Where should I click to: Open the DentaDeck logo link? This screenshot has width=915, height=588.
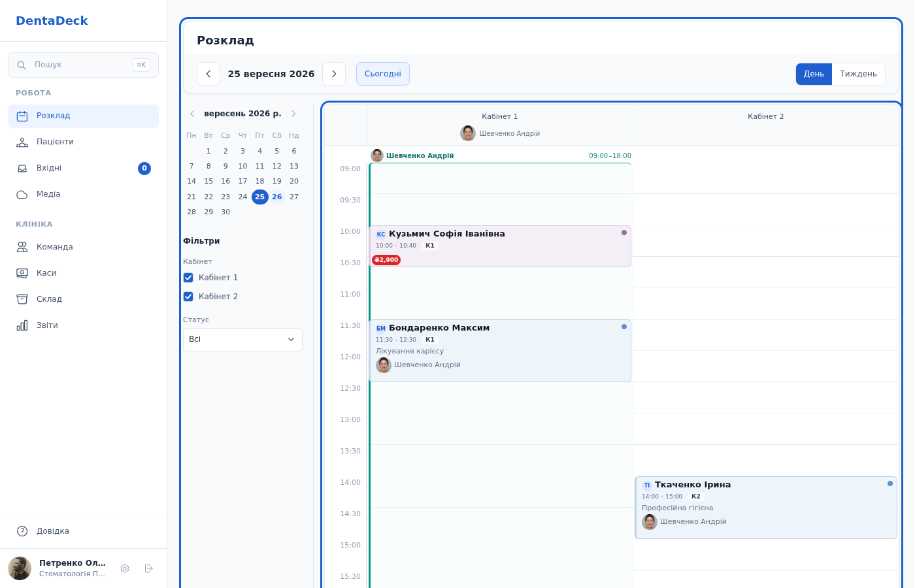coord(52,21)
